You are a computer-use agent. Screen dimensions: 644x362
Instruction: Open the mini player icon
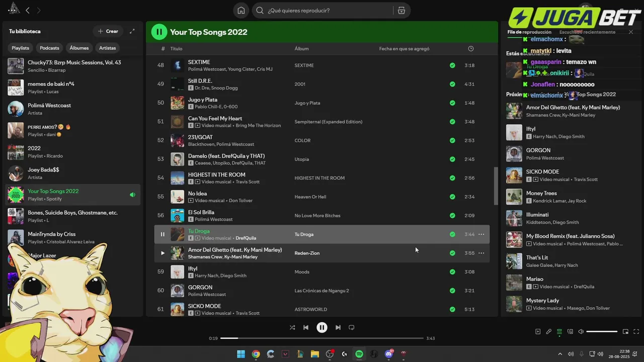coord(625,331)
